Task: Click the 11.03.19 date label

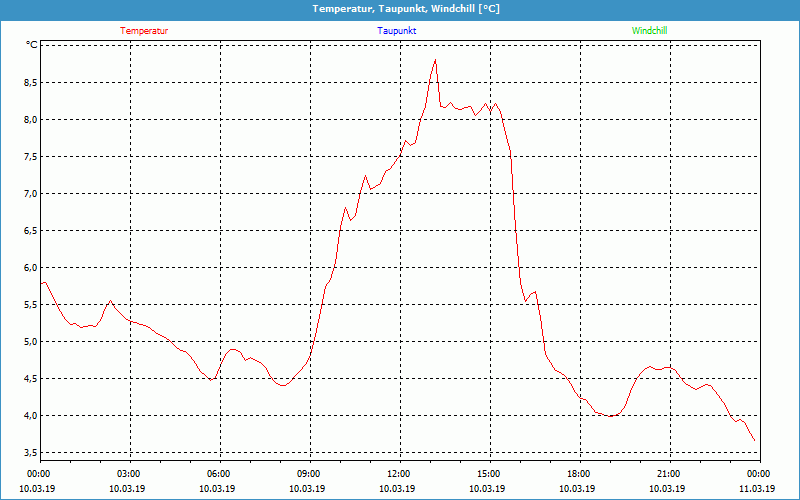Action: (x=758, y=489)
